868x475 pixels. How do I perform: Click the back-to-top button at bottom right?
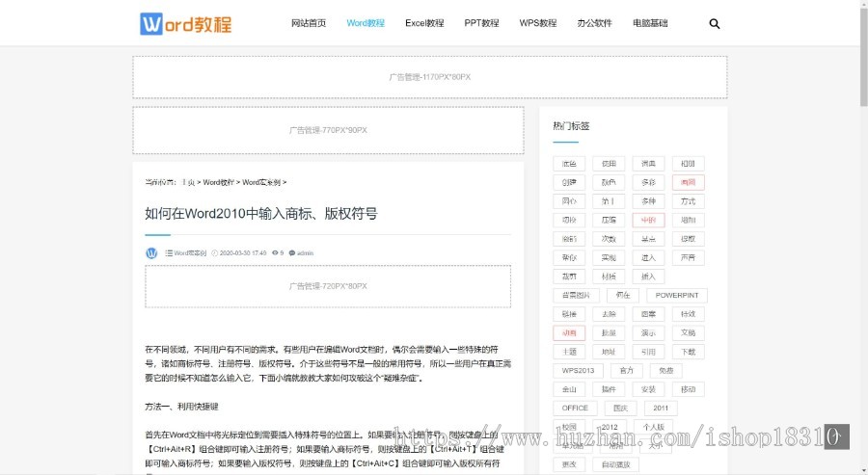click(836, 436)
